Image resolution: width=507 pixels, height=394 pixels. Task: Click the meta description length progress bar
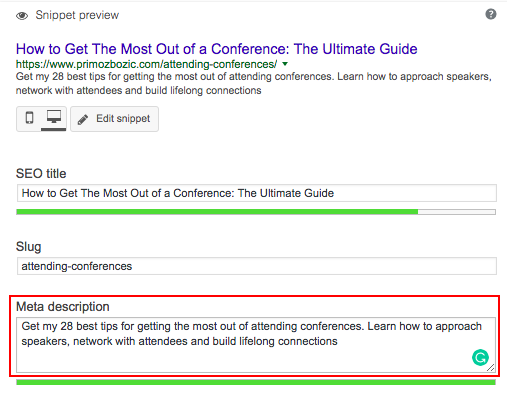coord(256,382)
